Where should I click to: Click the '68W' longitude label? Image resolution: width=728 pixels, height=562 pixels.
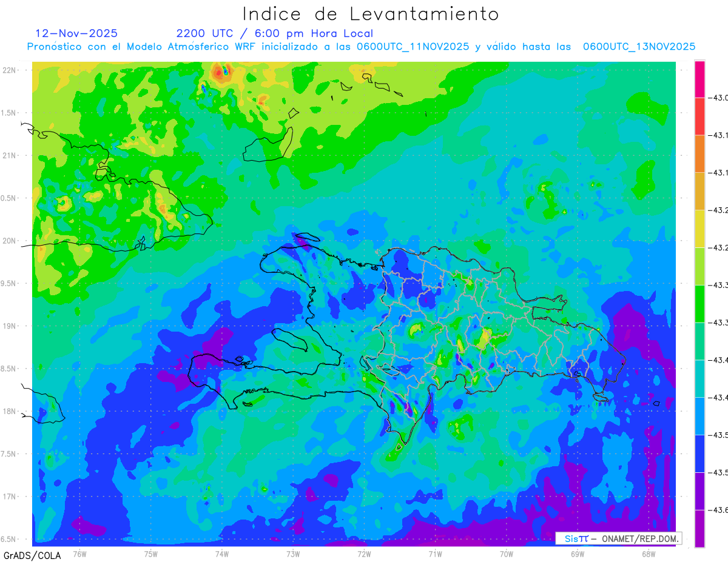(648, 553)
